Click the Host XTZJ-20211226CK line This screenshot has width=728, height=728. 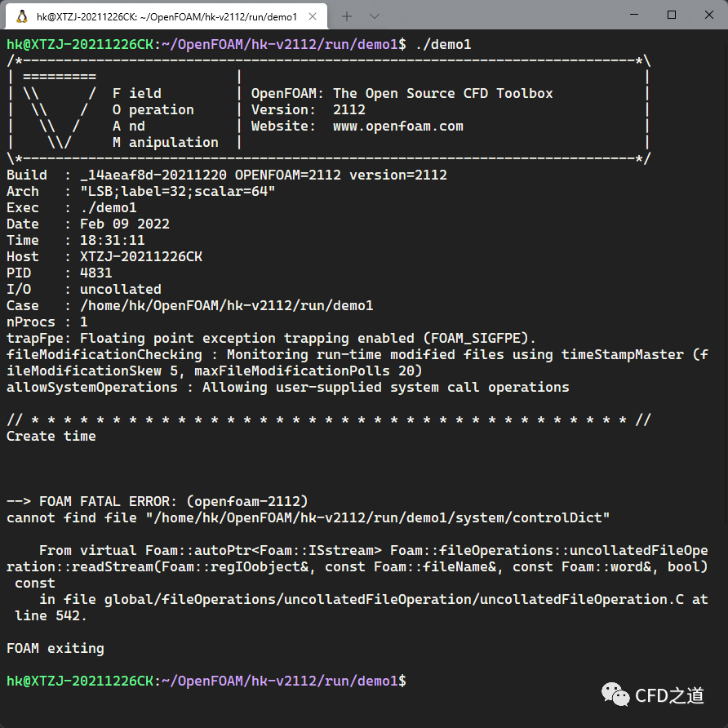tap(104, 257)
